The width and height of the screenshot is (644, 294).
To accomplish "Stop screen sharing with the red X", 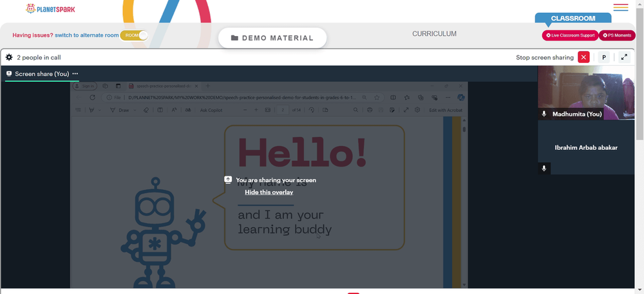I will point(583,57).
